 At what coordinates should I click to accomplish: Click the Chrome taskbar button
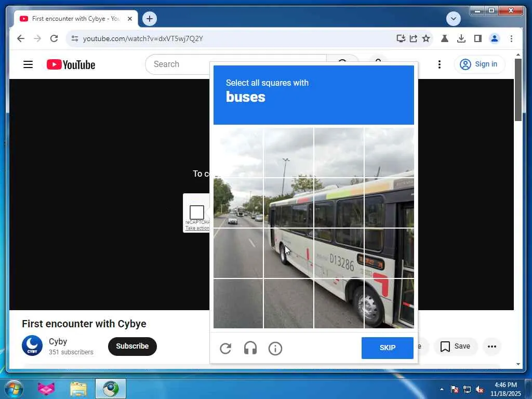click(x=111, y=389)
